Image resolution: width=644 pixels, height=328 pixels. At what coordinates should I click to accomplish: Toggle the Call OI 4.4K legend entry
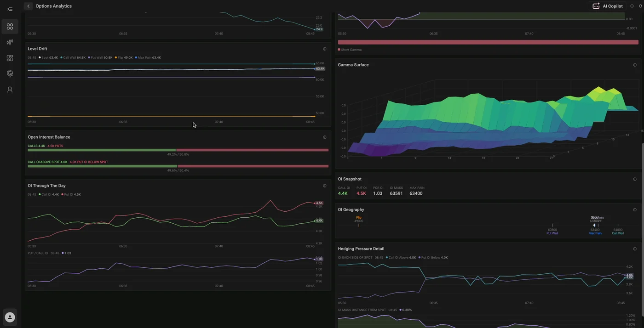[x=49, y=194]
